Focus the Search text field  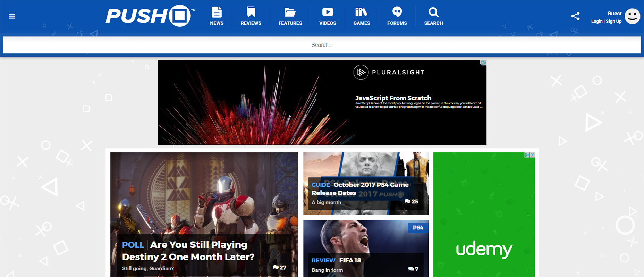322,45
